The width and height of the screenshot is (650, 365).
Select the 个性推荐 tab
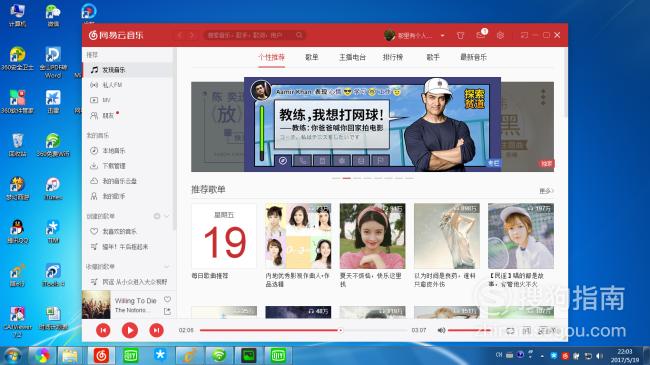(x=272, y=57)
